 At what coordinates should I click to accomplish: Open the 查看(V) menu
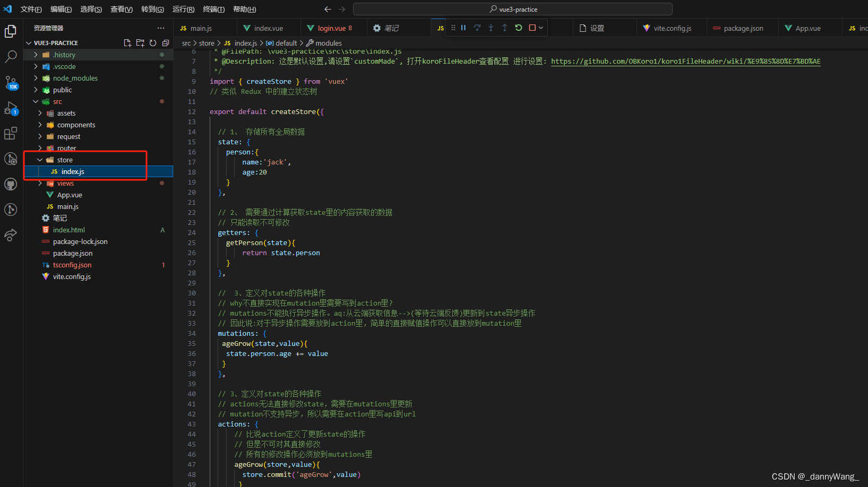coord(122,9)
